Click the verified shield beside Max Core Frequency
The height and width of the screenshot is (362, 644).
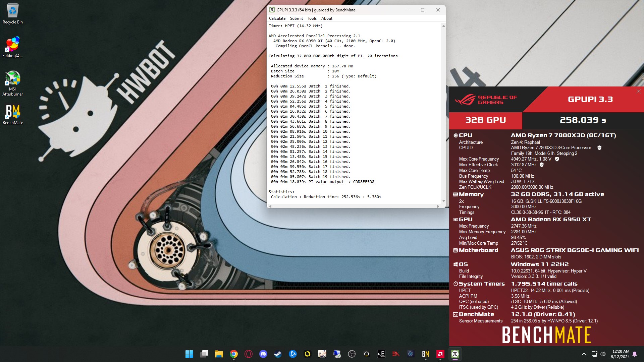pyautogui.click(x=557, y=159)
